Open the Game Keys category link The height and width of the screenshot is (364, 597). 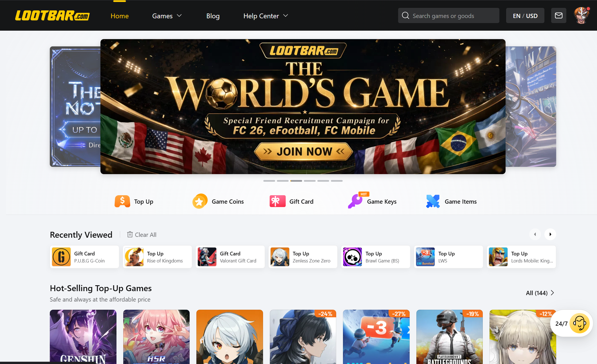tap(382, 202)
